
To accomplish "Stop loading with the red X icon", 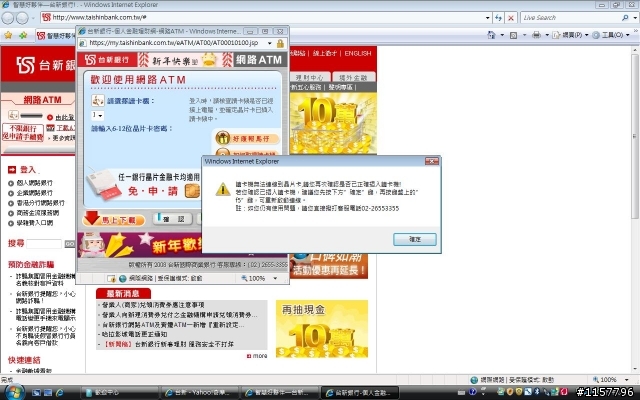I will (511, 18).
